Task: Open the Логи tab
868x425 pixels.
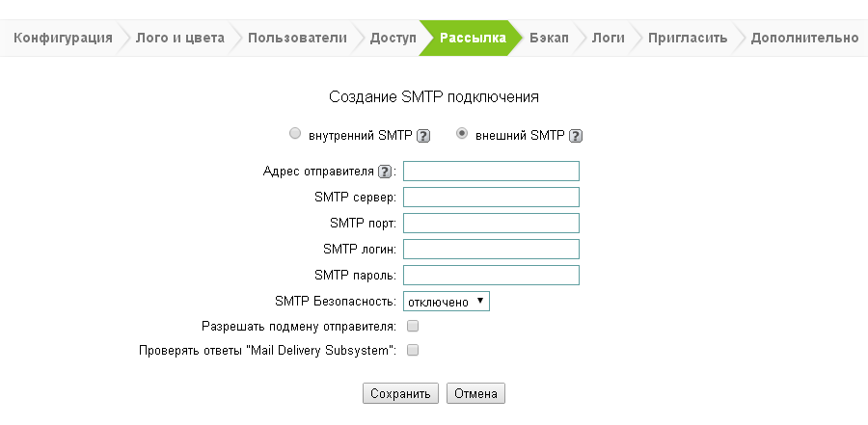Action: (x=608, y=39)
